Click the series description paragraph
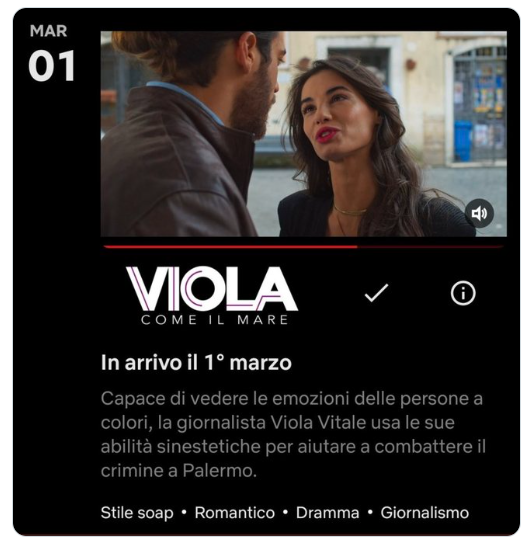The height and width of the screenshot is (542, 532). [x=293, y=434]
